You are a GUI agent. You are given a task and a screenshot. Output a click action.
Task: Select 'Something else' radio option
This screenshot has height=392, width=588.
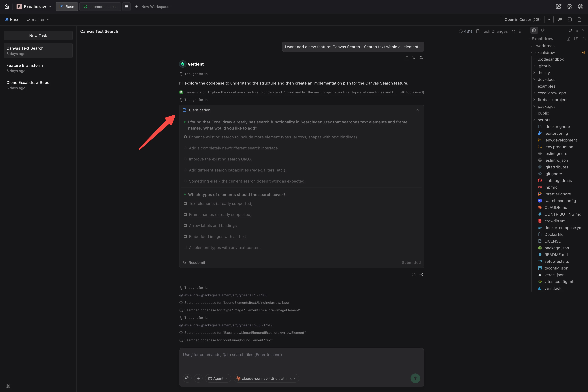(185, 181)
